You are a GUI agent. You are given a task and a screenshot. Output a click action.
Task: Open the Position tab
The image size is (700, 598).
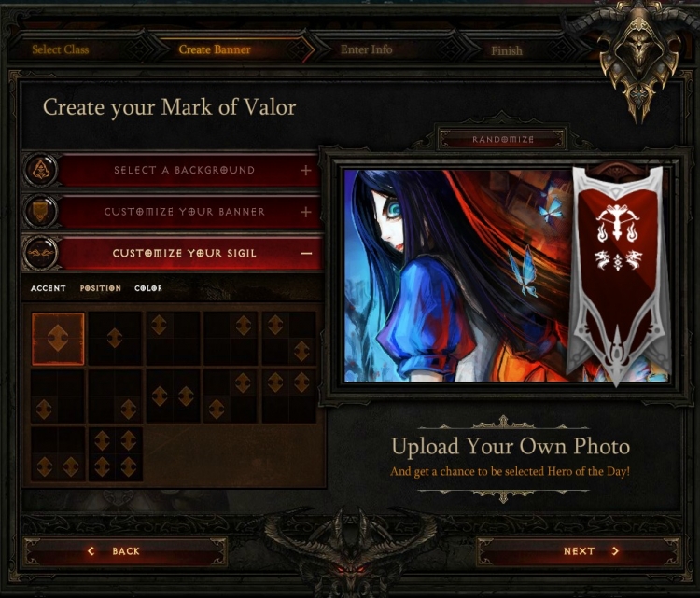(101, 288)
